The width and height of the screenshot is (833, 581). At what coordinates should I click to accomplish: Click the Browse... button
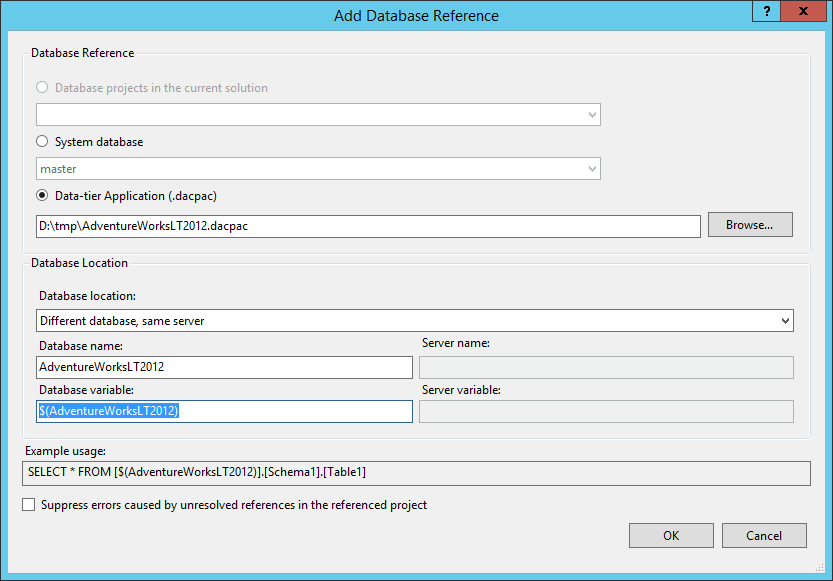click(750, 225)
